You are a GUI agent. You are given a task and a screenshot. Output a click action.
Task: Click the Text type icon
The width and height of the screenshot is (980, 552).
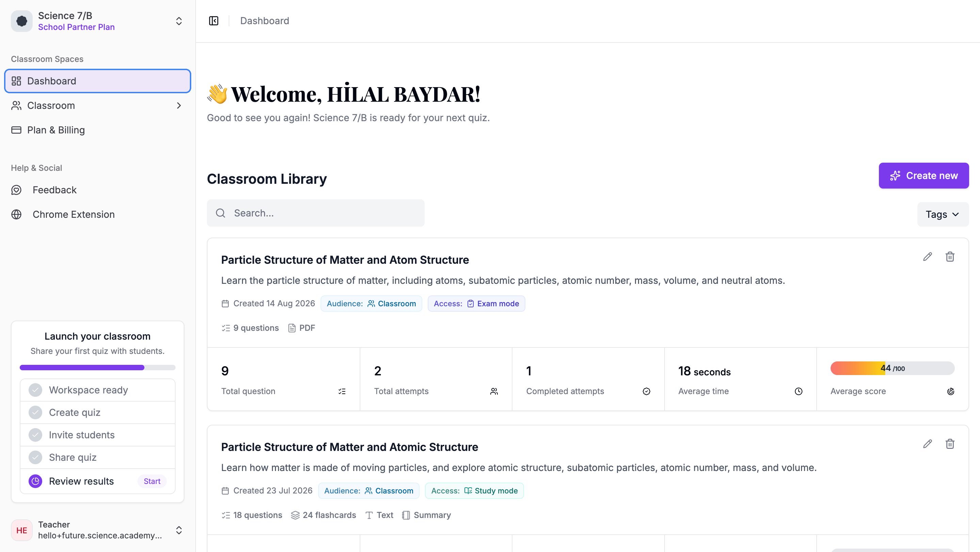369,515
